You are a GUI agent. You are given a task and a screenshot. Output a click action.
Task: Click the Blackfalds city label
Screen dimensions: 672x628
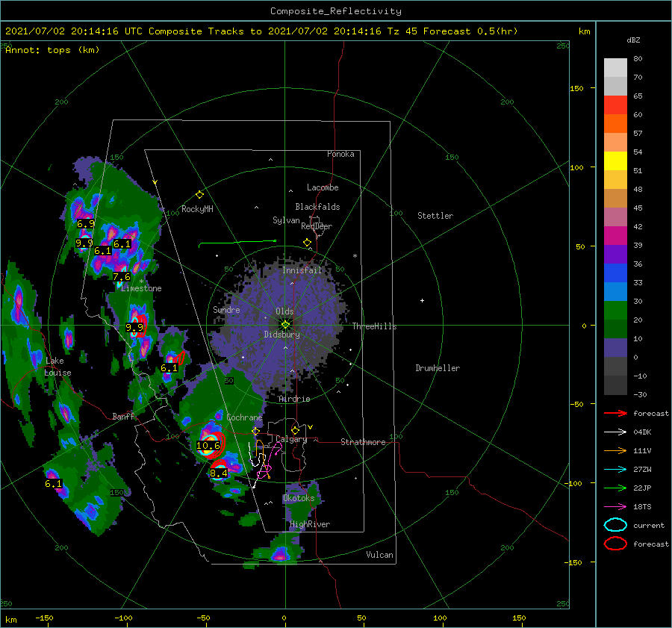click(x=317, y=207)
